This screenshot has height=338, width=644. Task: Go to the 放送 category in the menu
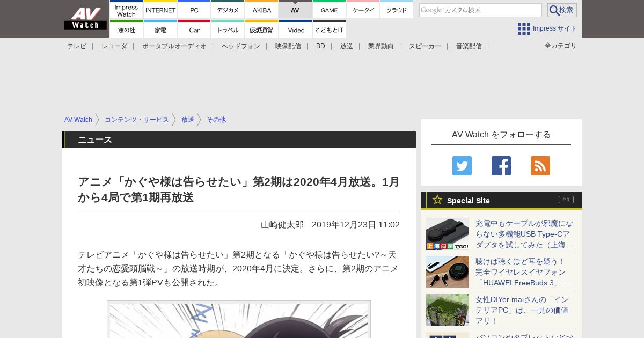coord(347,46)
